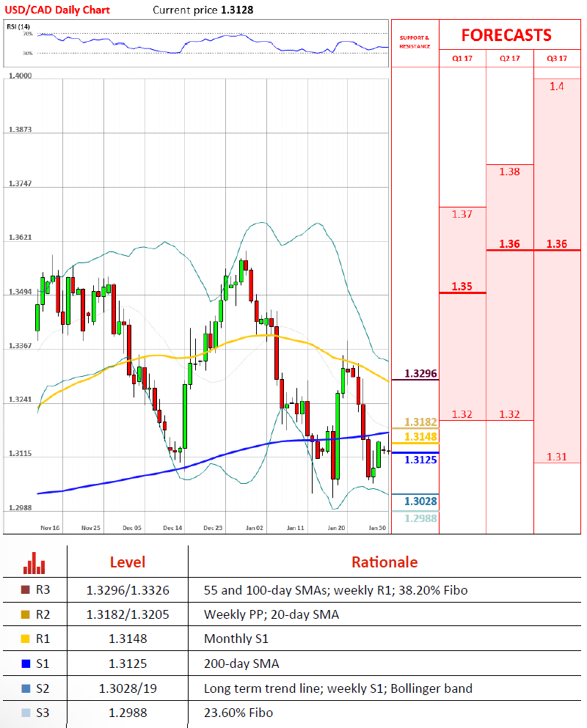Click the Jan 02 date axis label
The height and width of the screenshot is (728, 587).
point(254,528)
